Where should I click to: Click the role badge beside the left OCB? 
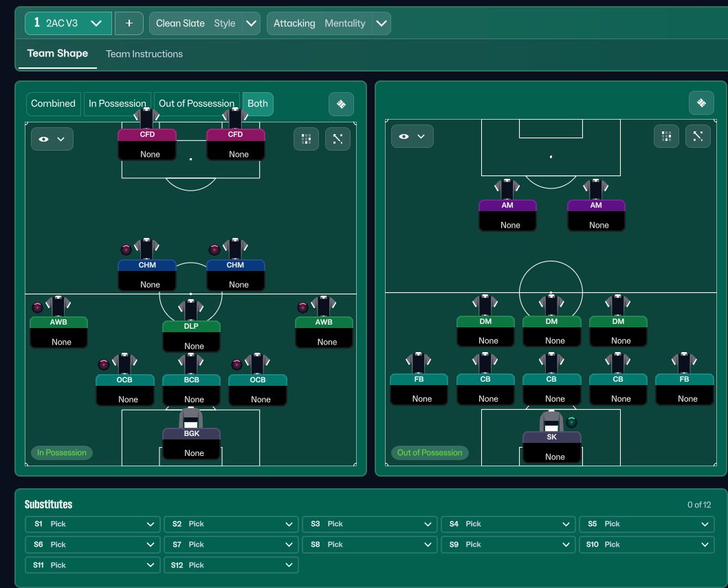pyautogui.click(x=104, y=364)
